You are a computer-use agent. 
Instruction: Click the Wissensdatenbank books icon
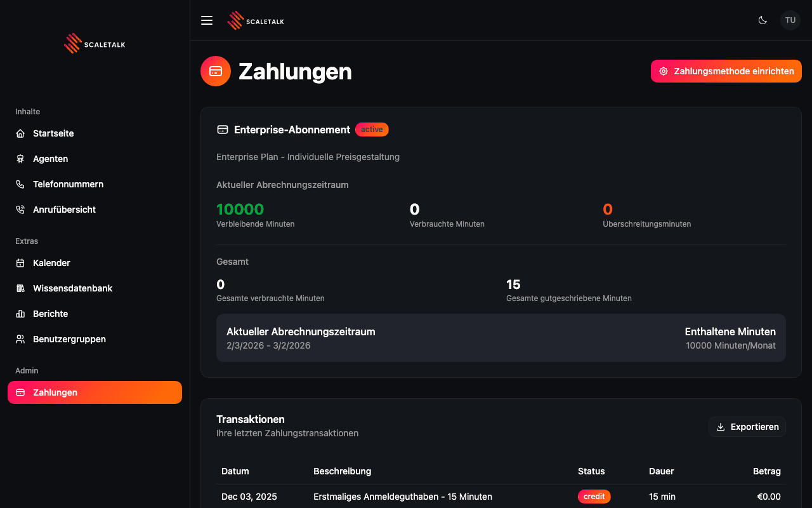[x=20, y=288]
